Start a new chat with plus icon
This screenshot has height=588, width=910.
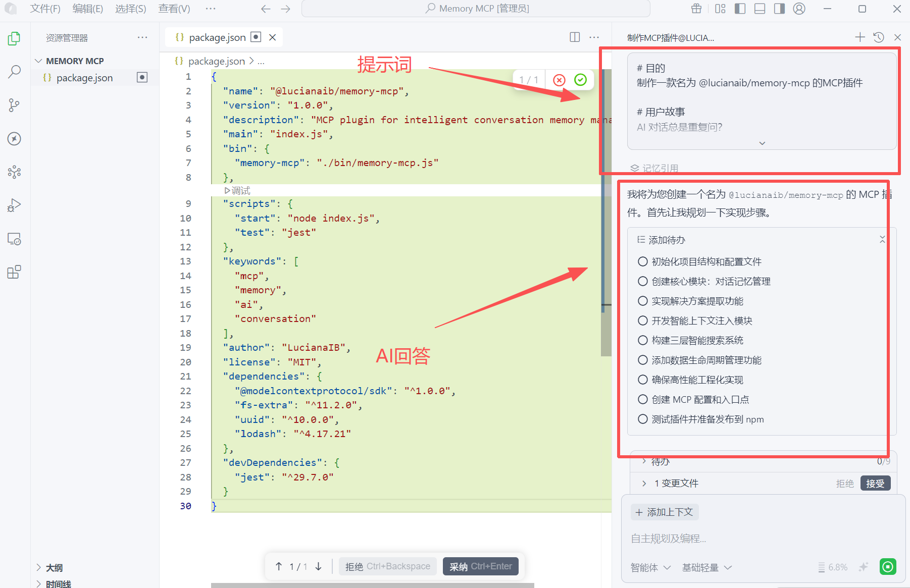coord(860,37)
